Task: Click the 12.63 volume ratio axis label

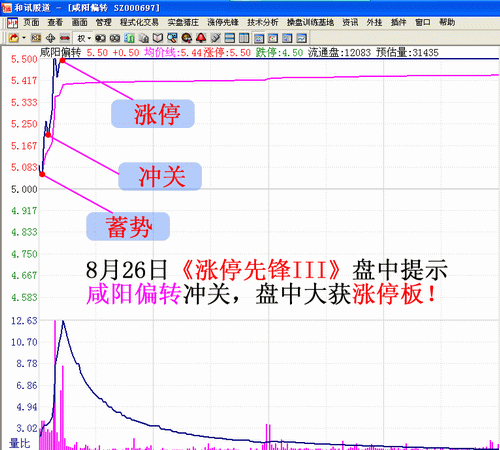Action: pyautogui.click(x=24, y=321)
